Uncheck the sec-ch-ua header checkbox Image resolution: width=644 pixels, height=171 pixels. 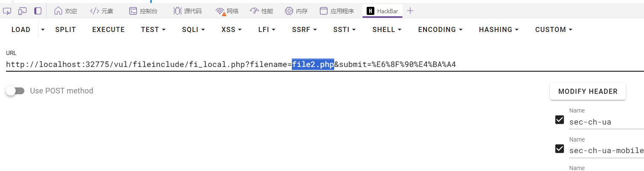click(x=559, y=120)
